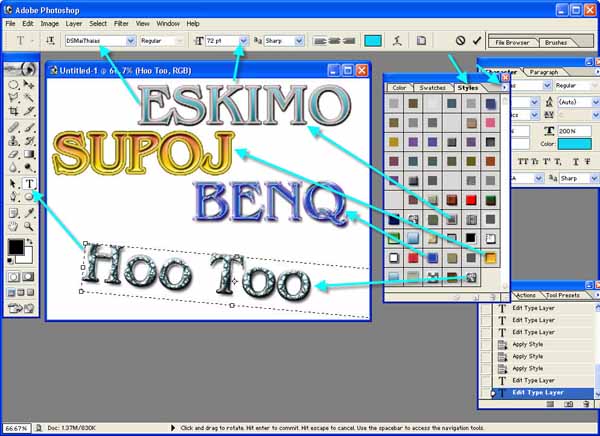The image size is (600, 436).
Task: Open the Styles palette flyout menu arrow
Action: 504,88
